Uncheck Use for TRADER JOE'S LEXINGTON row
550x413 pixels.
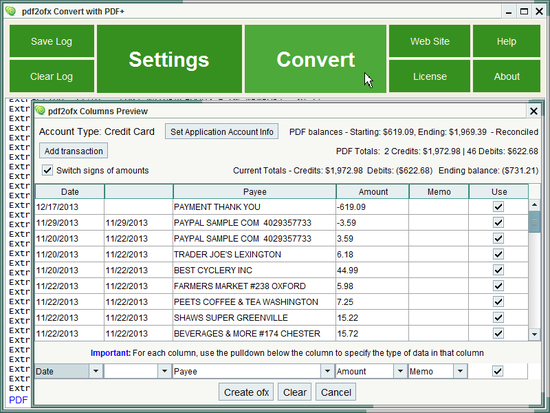498,254
